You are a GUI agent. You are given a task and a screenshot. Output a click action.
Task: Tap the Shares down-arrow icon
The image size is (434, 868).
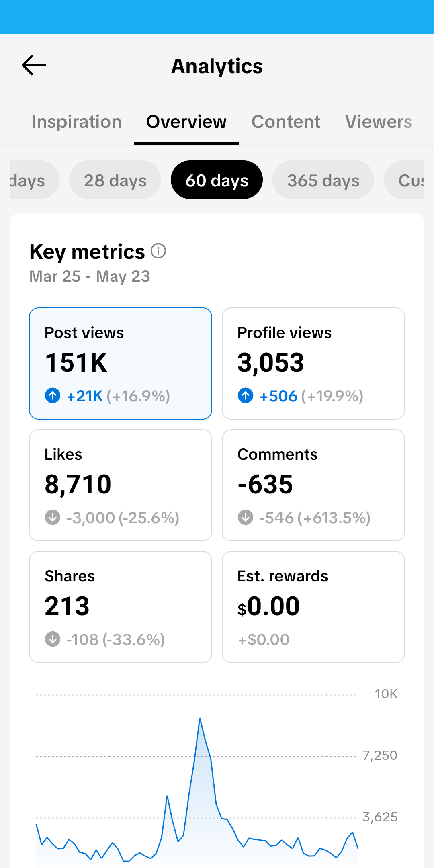[53, 639]
